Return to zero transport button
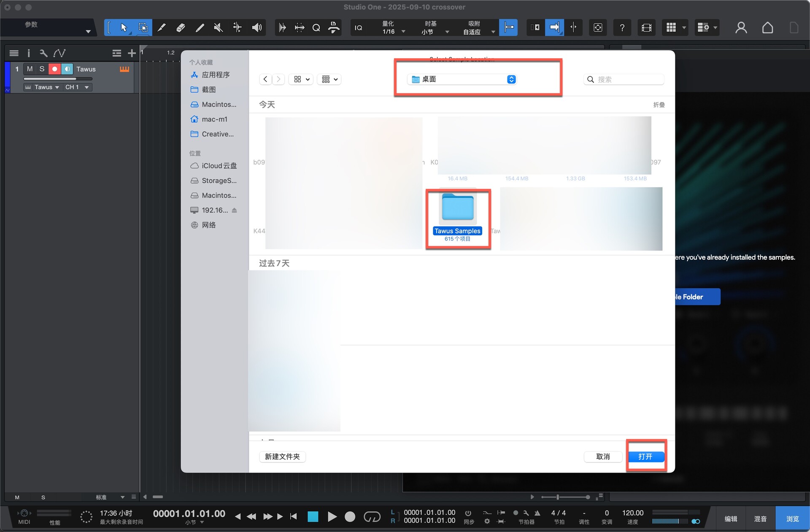The height and width of the screenshot is (532, 810). [x=294, y=516]
